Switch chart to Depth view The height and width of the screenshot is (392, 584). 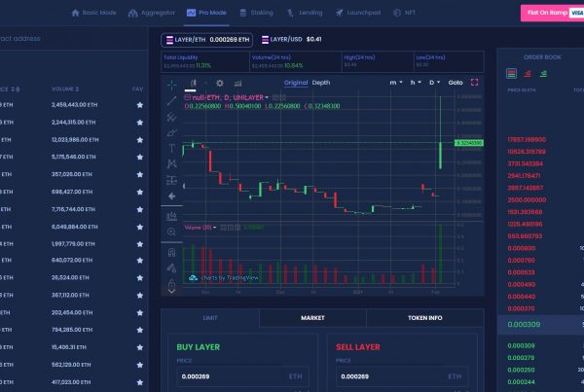320,83
